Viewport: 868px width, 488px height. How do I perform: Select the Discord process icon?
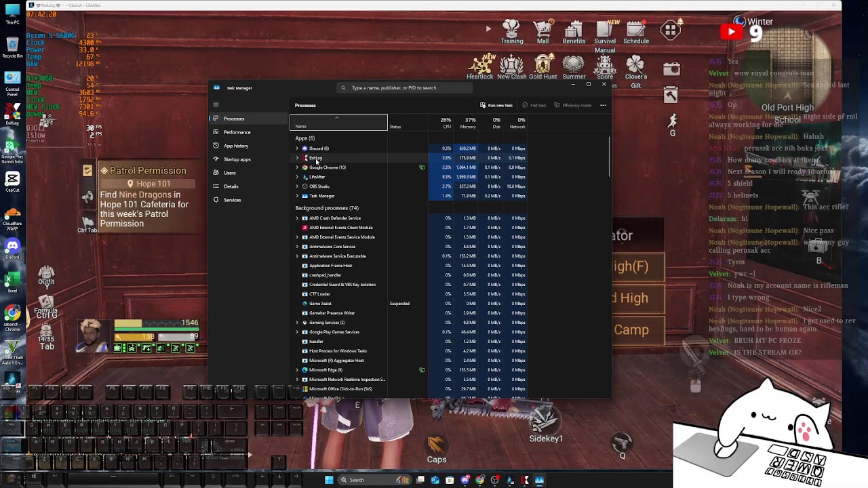(304, 148)
